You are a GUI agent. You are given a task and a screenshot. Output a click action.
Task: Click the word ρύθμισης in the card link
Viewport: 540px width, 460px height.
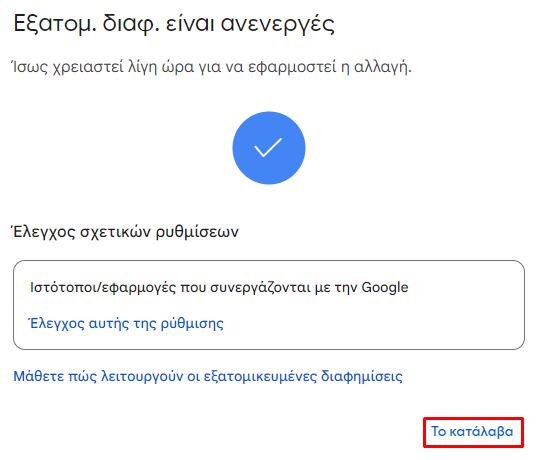click(192, 324)
